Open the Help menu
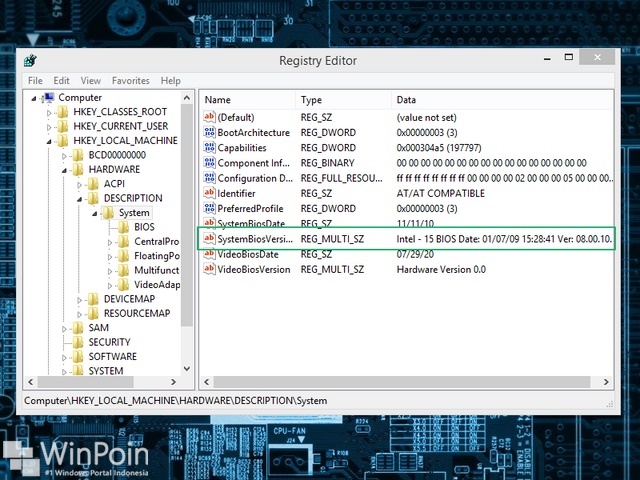 [x=171, y=81]
